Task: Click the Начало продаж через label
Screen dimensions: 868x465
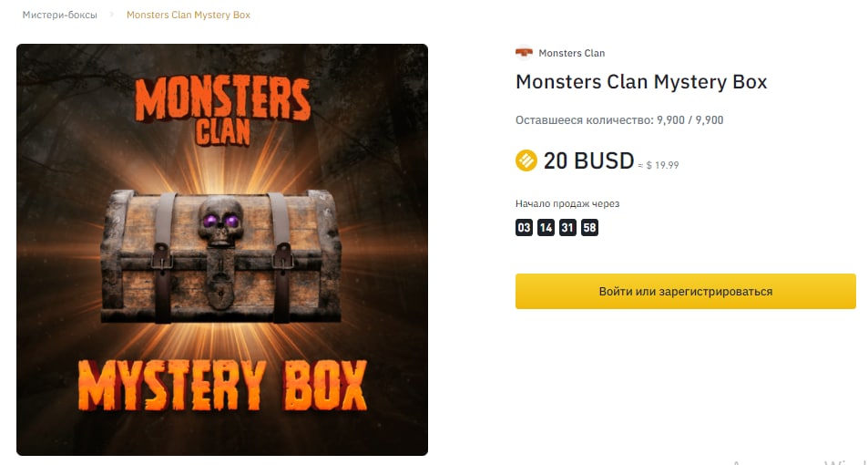Action: pos(567,203)
